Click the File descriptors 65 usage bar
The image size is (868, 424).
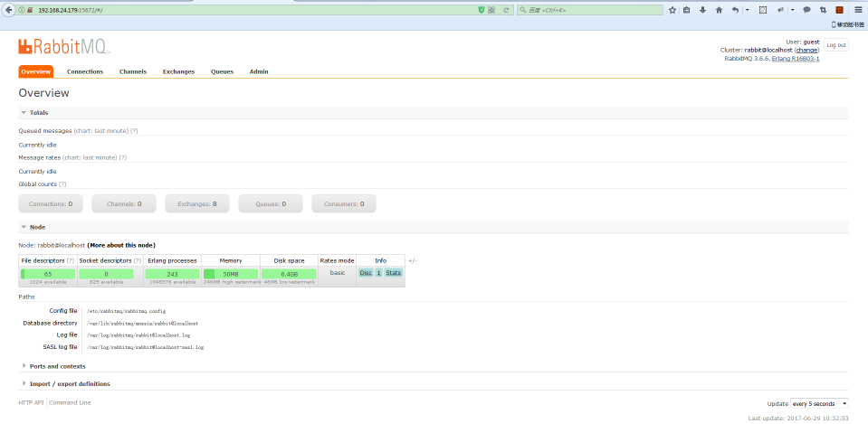click(x=48, y=274)
